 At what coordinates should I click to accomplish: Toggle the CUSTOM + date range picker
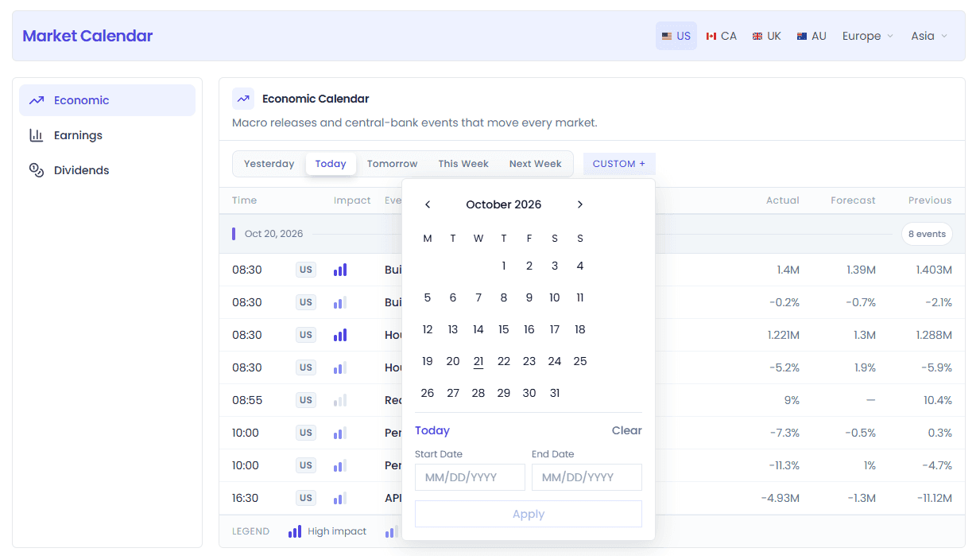(x=619, y=164)
